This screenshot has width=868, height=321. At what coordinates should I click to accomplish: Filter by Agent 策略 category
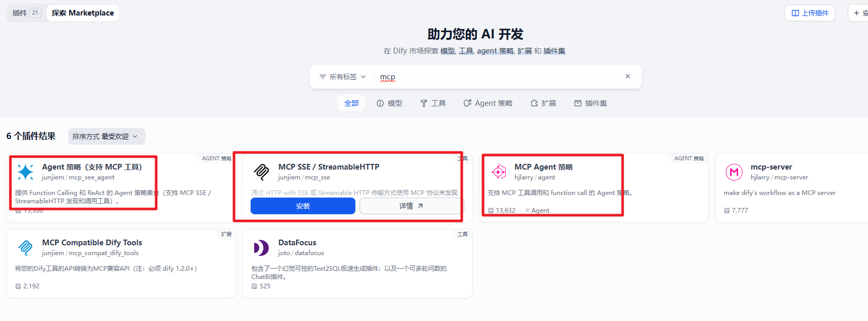point(488,103)
